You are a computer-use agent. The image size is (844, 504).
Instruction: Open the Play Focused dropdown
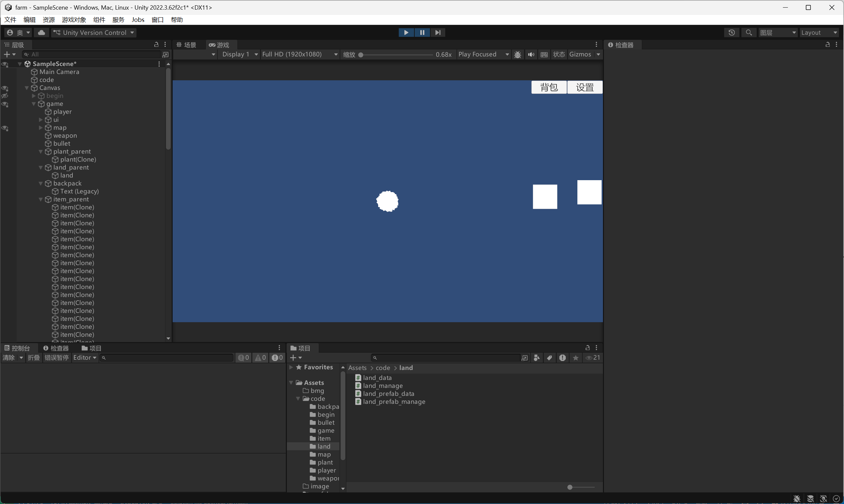483,54
